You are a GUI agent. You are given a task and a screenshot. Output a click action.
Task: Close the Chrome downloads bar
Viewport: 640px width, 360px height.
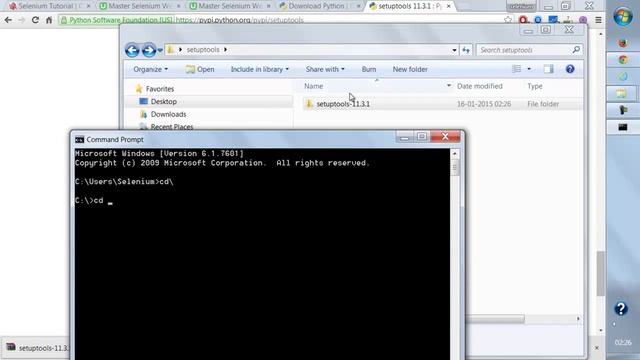click(x=596, y=348)
